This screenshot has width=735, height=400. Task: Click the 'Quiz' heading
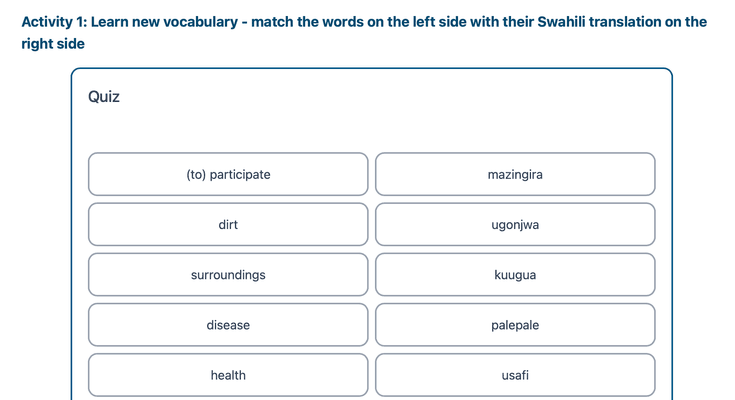[x=104, y=97]
